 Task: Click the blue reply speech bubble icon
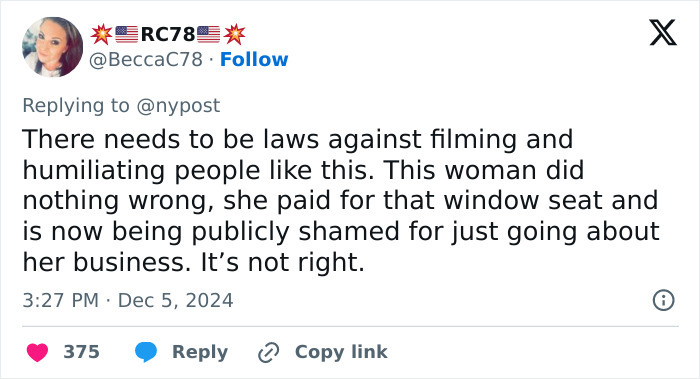coord(146,352)
